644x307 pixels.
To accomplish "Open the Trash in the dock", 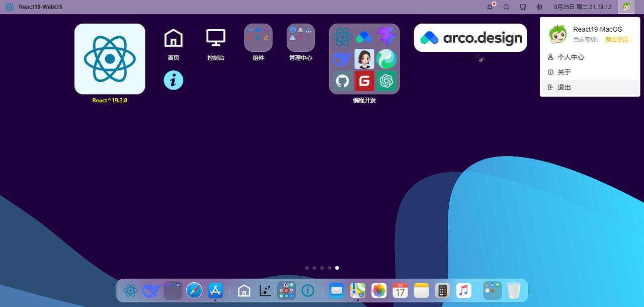I will (x=514, y=290).
